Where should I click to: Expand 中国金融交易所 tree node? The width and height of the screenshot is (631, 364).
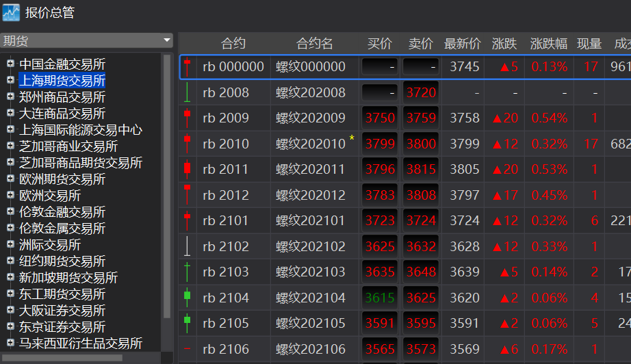click(10, 63)
